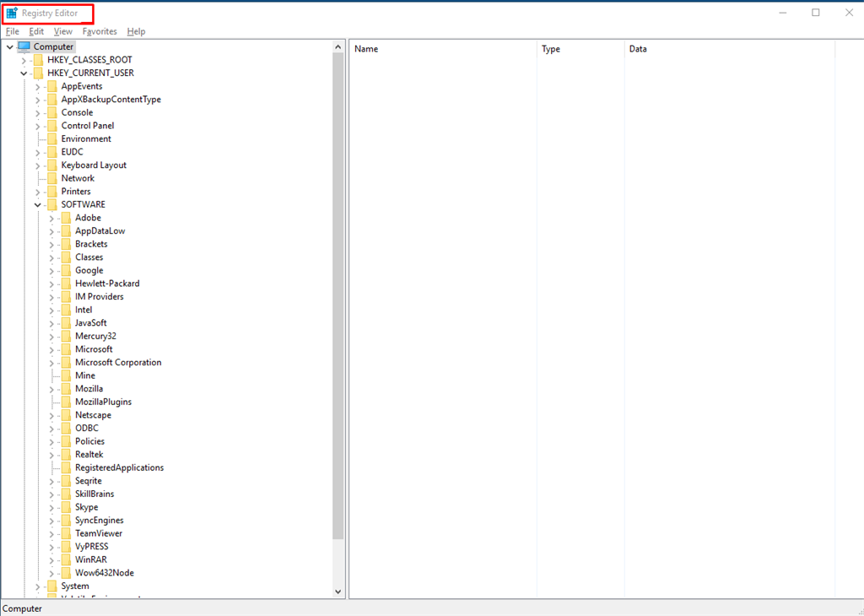Click the Network folder icon
864x616 pixels.
[51, 178]
